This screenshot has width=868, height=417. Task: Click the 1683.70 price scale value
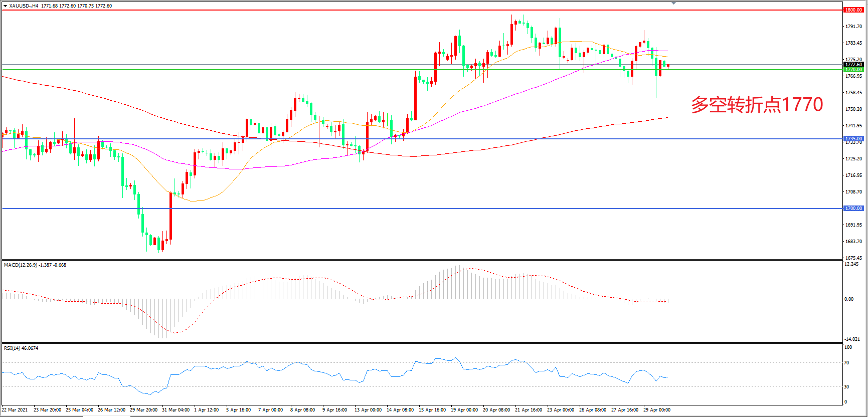853,242
